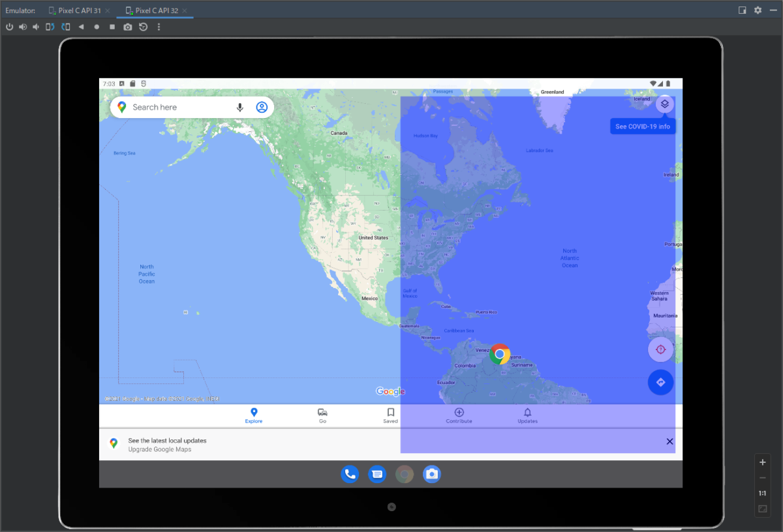Open the Camera app in dock
Viewport: 783px width, 532px height.
point(431,474)
